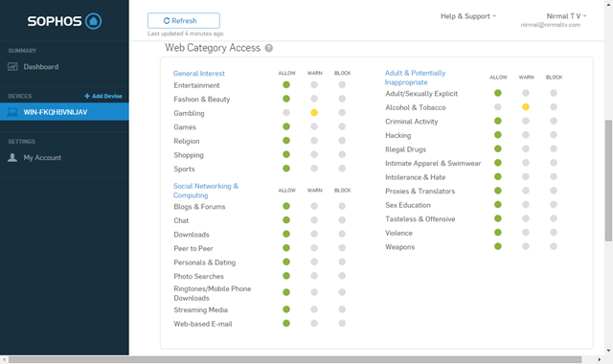
Task: Open Dashboard in the sidebar
Action: [x=40, y=67]
